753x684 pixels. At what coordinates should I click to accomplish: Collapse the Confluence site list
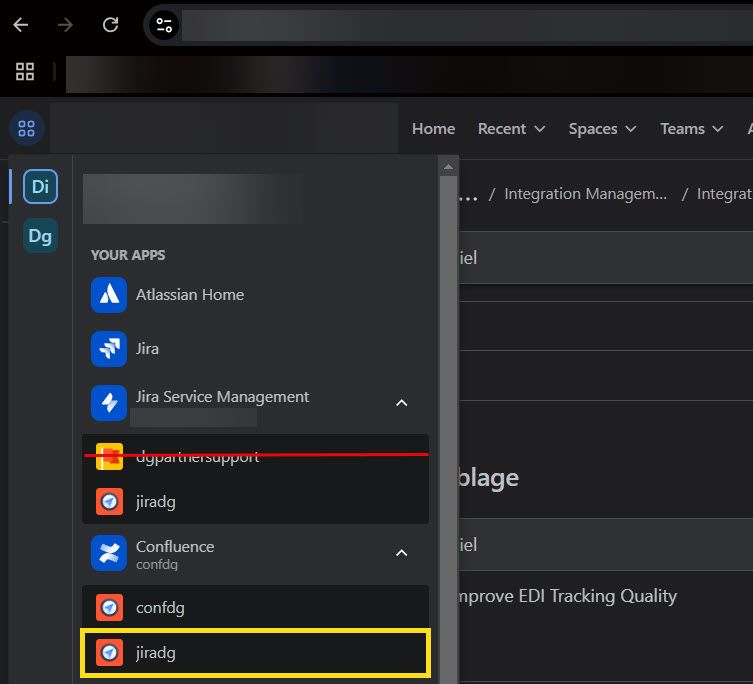tap(401, 553)
